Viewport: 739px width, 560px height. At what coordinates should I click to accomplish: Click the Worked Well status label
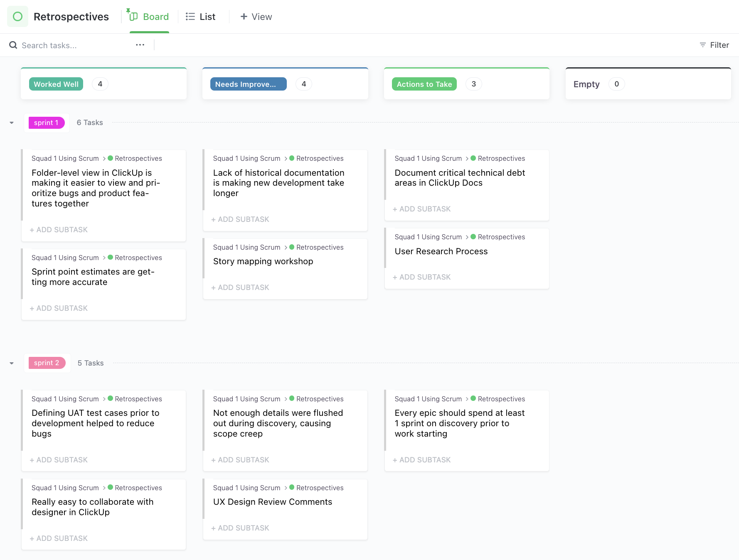tap(56, 84)
